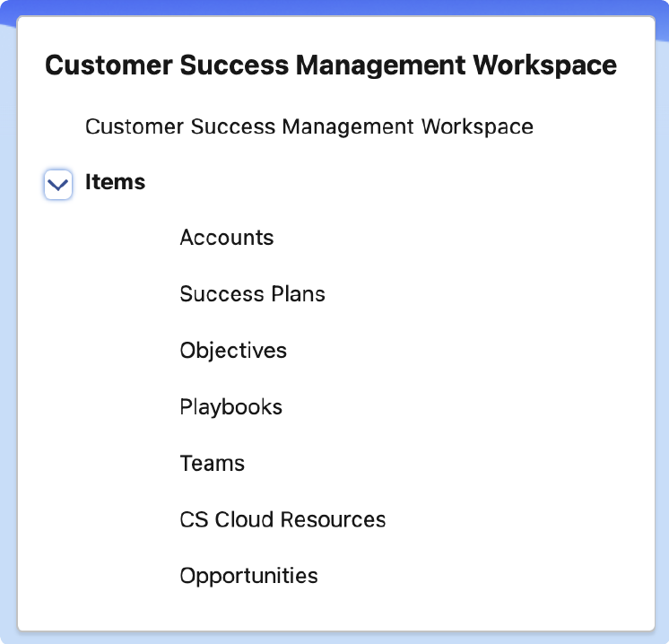Viewport: 669px width, 644px height.
Task: Select Success Plans from the list
Action: tap(252, 294)
